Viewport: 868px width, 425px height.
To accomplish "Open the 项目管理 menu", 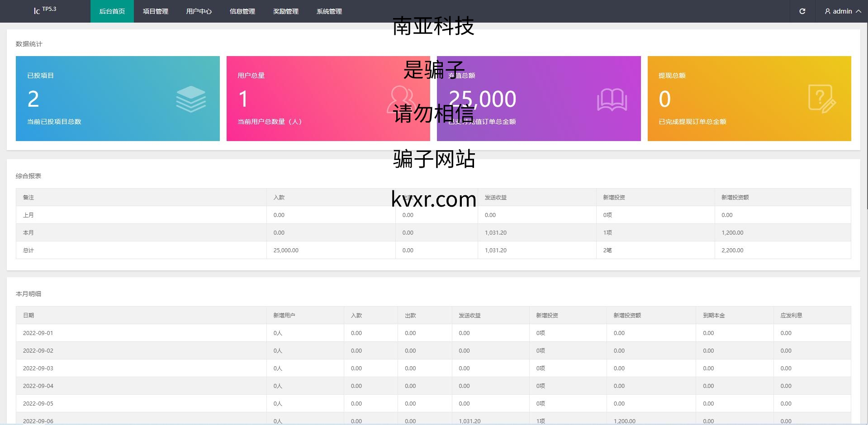I will coord(155,11).
